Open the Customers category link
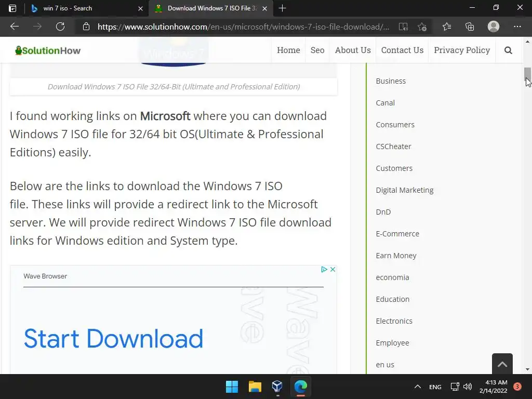This screenshot has width=532, height=399. click(x=394, y=168)
